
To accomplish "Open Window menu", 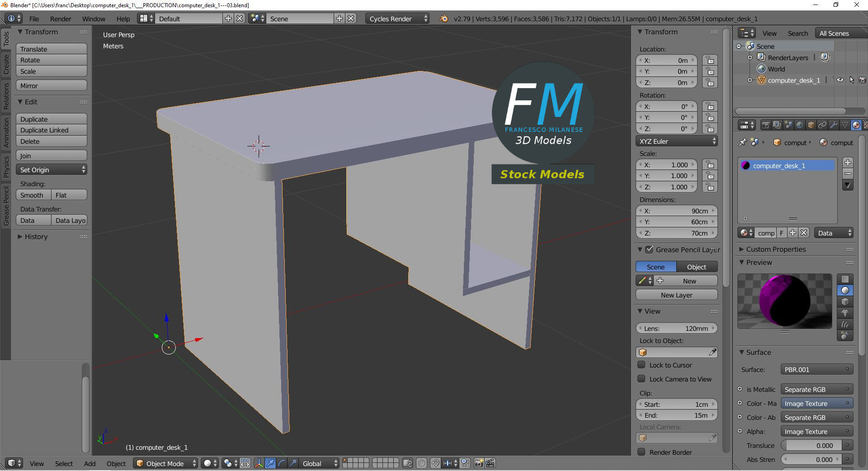I will [94, 19].
